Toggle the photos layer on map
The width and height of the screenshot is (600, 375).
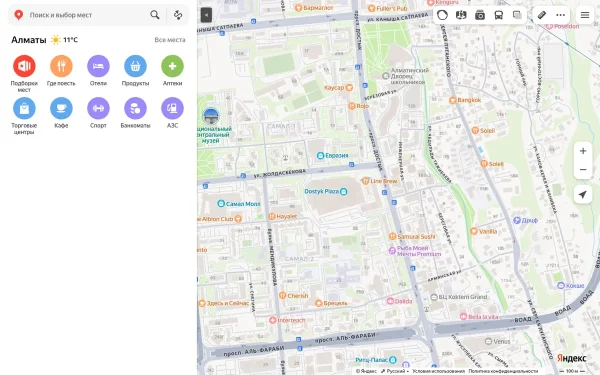(x=480, y=15)
